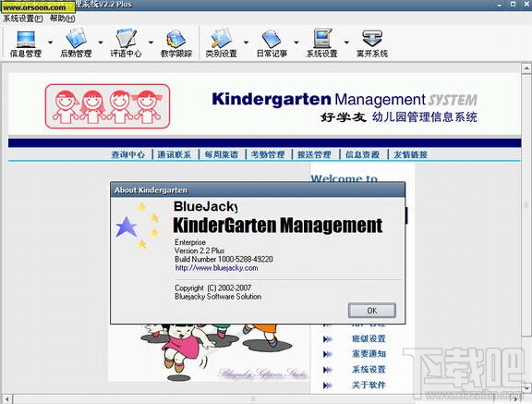Open 班级设置 sidebar link
The width and height of the screenshot is (532, 404).
[369, 338]
